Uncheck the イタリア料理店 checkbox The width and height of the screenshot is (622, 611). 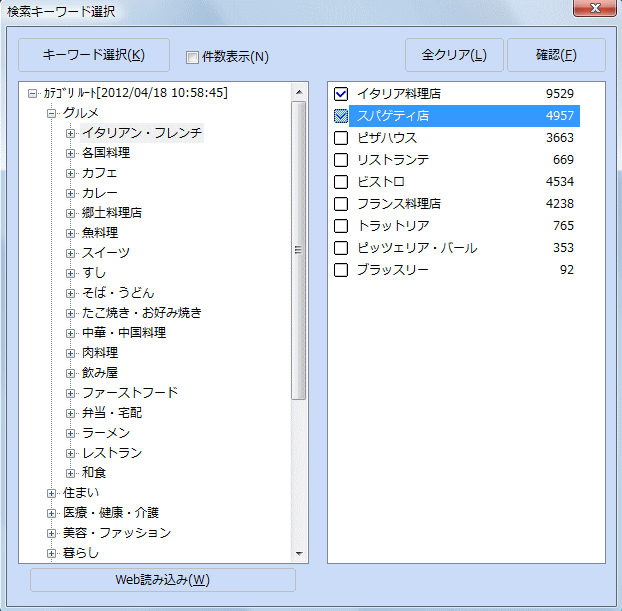click(341, 94)
